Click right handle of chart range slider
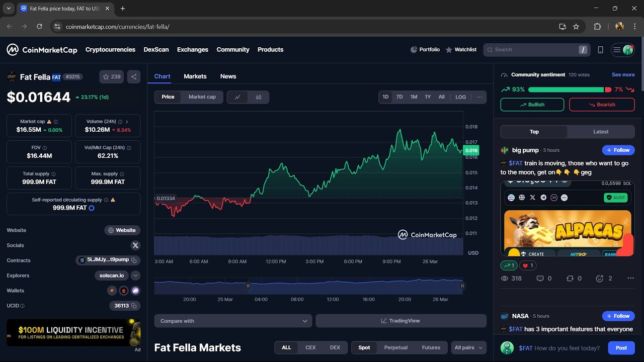The width and height of the screenshot is (644, 362). coord(462,286)
